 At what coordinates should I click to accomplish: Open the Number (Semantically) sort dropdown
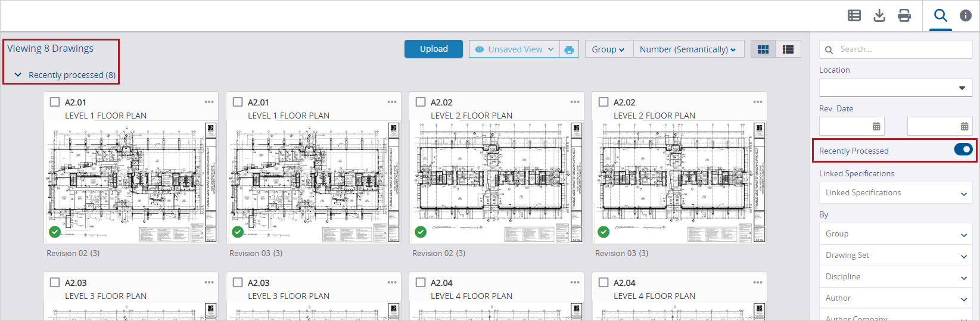point(688,49)
